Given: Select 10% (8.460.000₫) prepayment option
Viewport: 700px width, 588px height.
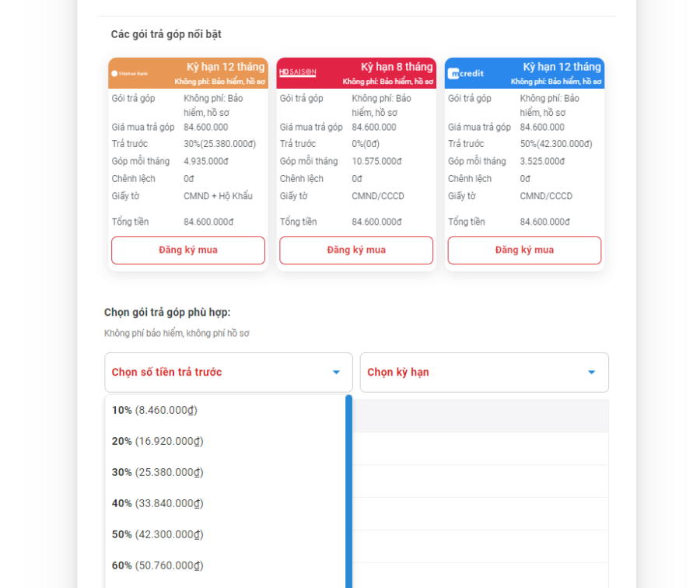Looking at the screenshot, I should click(x=155, y=410).
